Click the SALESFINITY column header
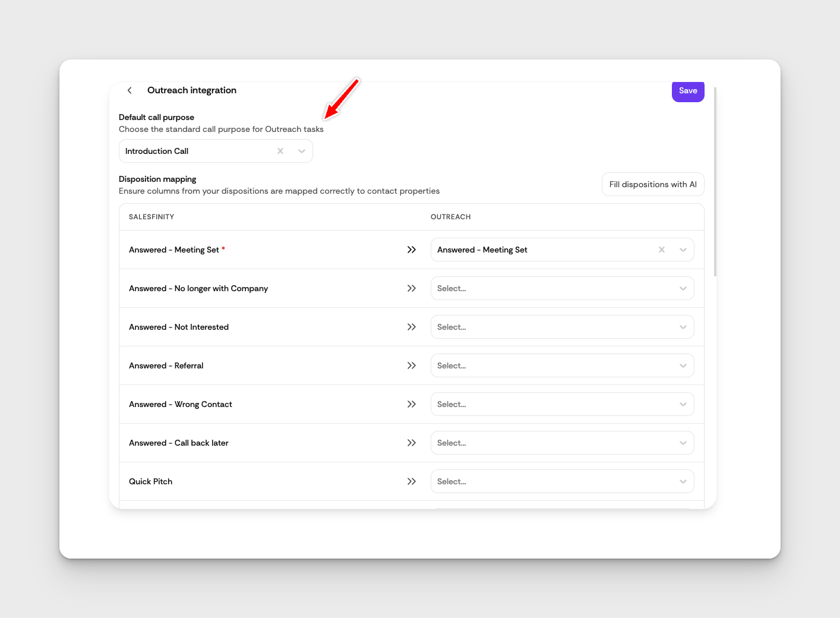 151,217
